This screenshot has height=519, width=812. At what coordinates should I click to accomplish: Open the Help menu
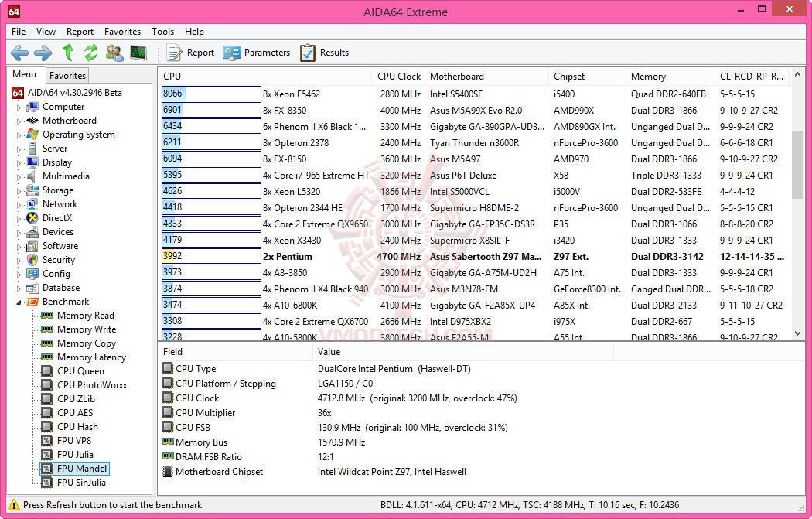(x=194, y=32)
